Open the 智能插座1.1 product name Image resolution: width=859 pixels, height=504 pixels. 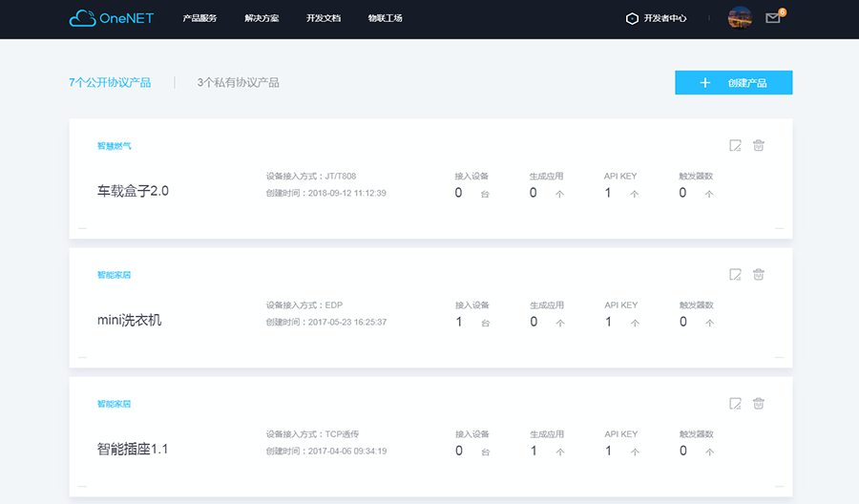tap(133, 450)
